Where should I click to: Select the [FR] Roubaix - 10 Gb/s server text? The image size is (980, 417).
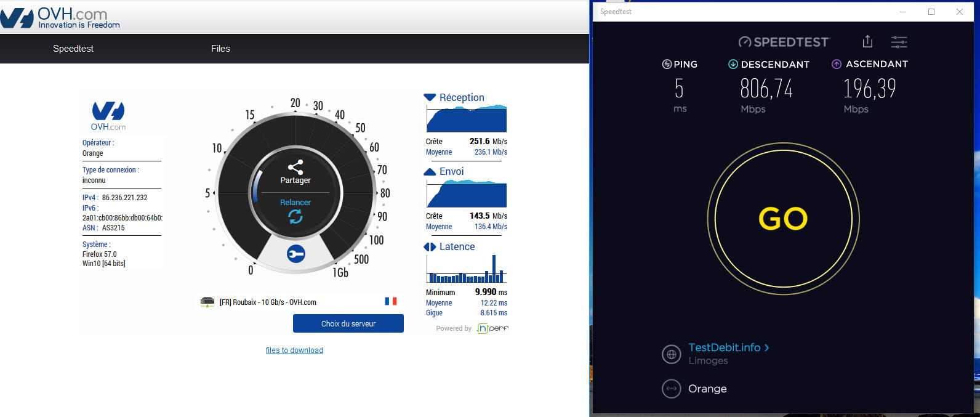(268, 302)
